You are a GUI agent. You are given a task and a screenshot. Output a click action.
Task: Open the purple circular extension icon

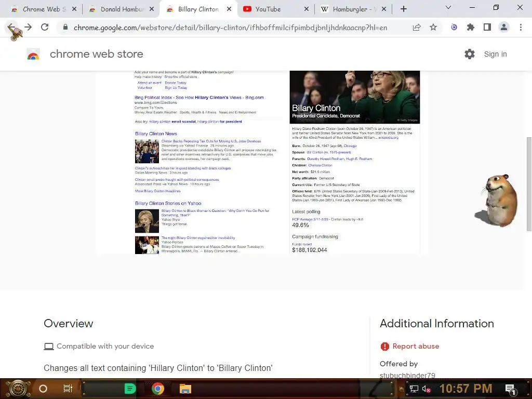(454, 27)
